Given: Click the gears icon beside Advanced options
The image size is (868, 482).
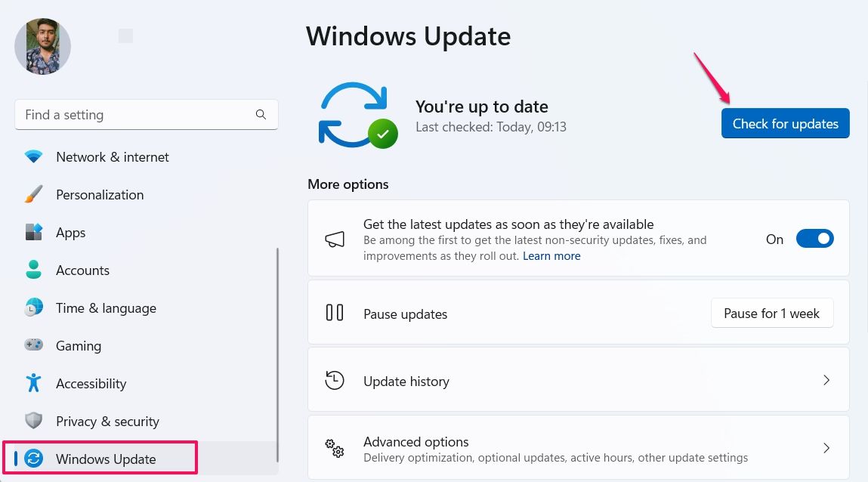Looking at the screenshot, I should coord(335,448).
